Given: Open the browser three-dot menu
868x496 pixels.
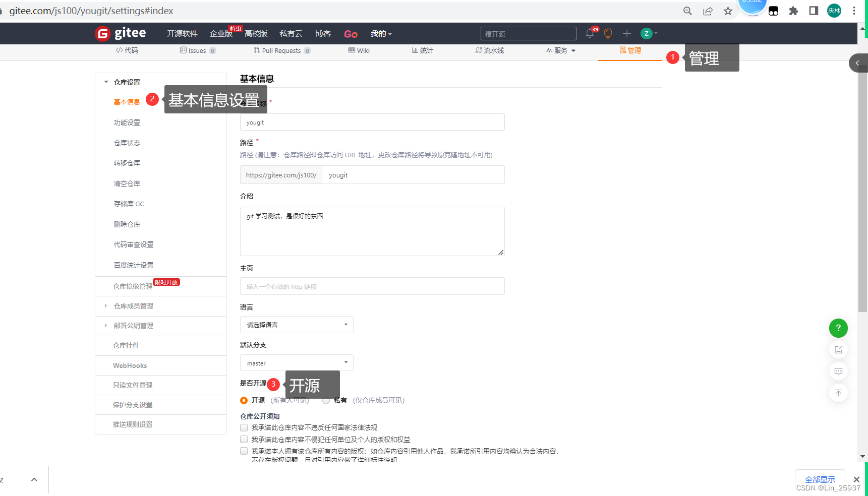Looking at the screenshot, I should [x=854, y=11].
